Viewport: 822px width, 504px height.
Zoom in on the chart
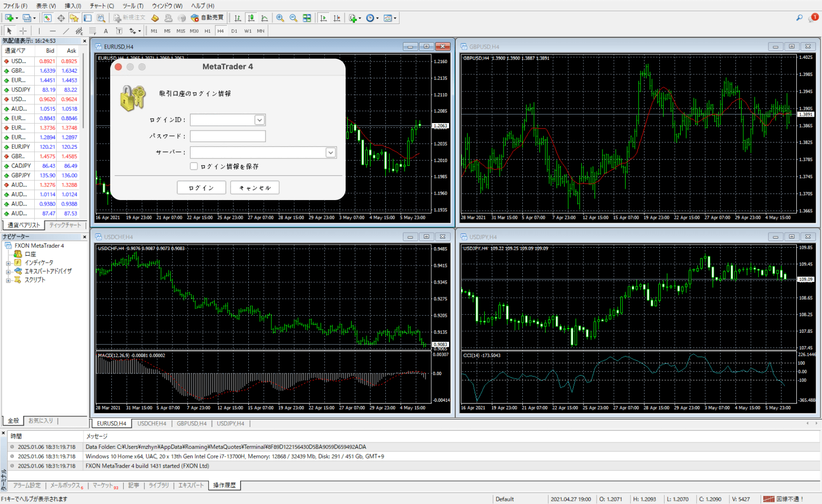280,18
